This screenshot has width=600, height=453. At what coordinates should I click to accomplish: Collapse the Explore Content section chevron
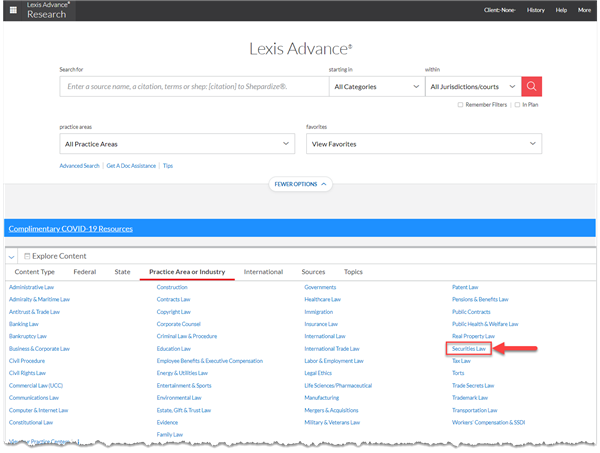point(11,257)
